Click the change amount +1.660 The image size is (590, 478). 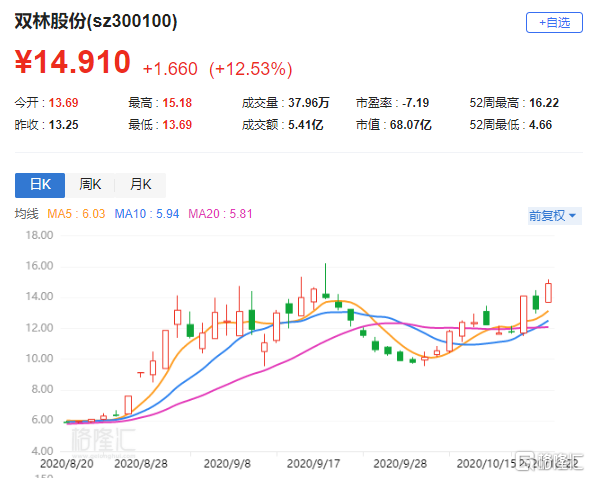pos(170,69)
